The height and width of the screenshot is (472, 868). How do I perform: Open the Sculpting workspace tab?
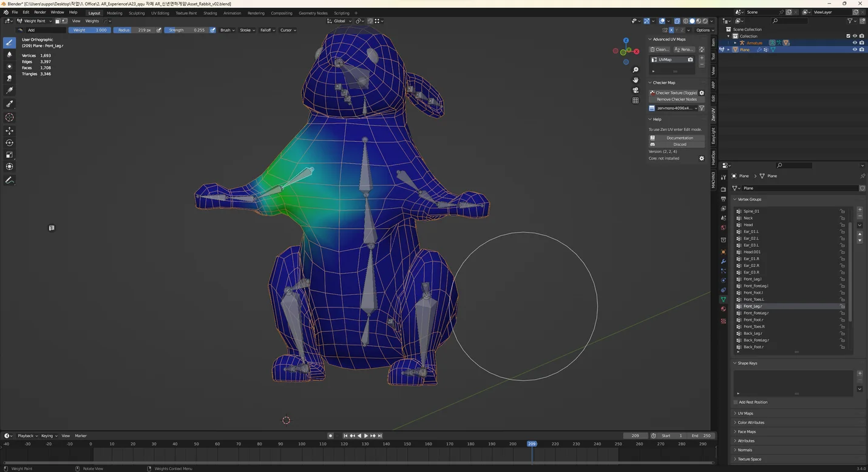137,13
